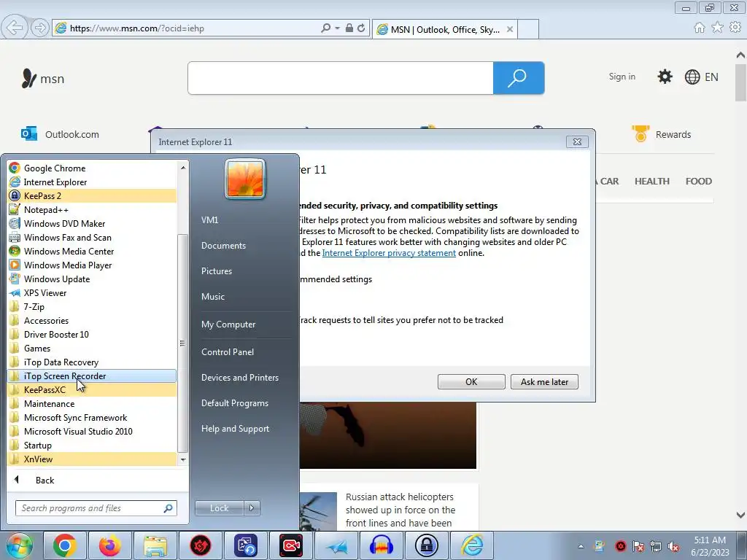Image resolution: width=747 pixels, height=560 pixels.
Task: Click the Lock button
Action: (219, 508)
